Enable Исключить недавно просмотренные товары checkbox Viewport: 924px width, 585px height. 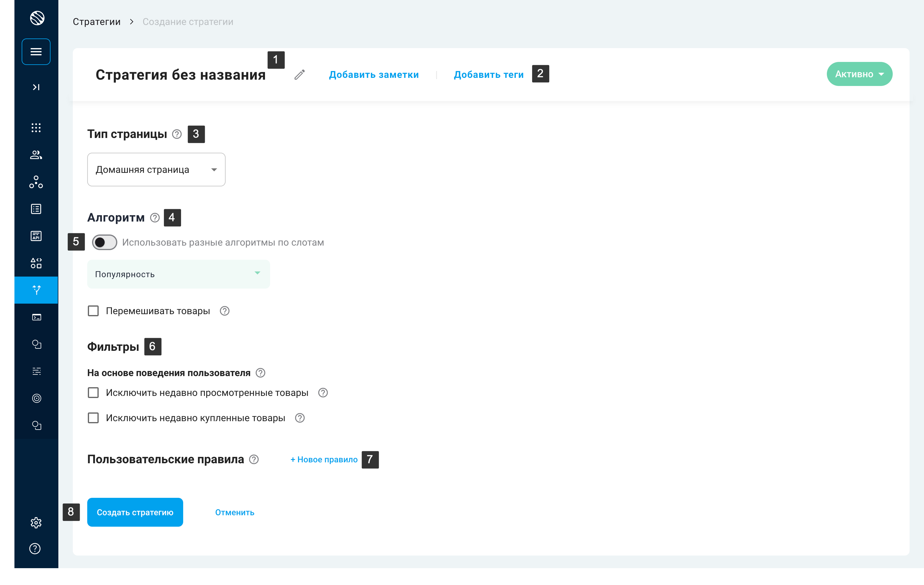pos(93,392)
